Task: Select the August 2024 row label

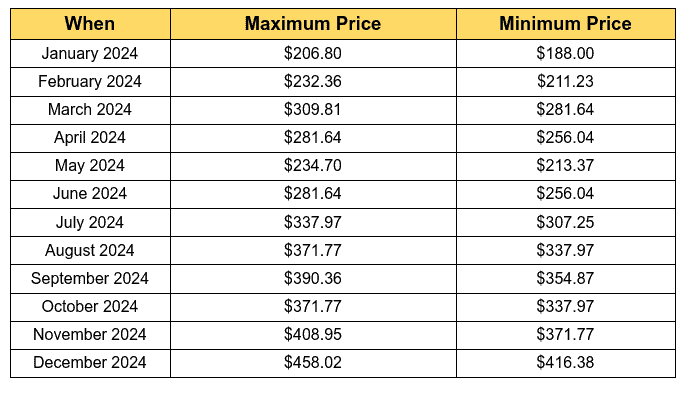Action: pyautogui.click(x=90, y=250)
